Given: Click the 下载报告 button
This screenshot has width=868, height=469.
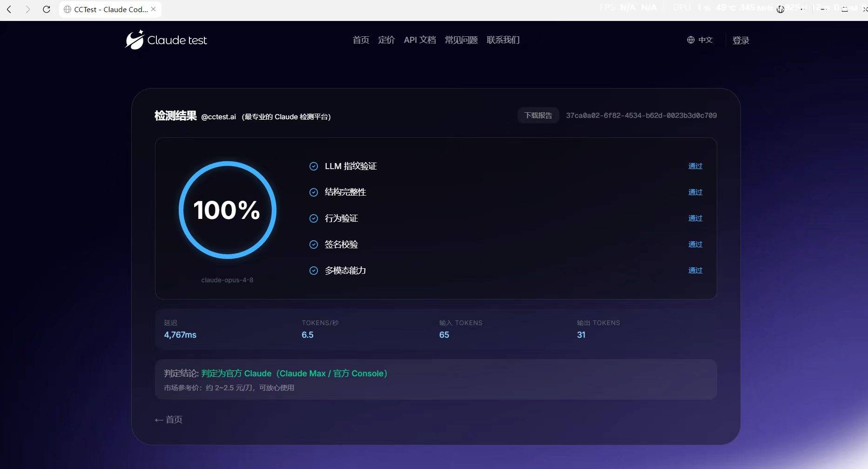Looking at the screenshot, I should coord(538,116).
